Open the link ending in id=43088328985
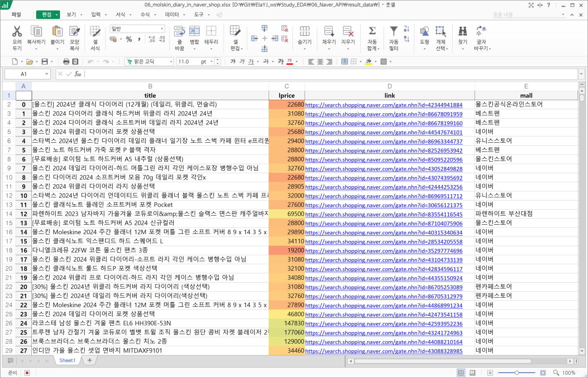This screenshot has height=378, width=588. pyautogui.click(x=384, y=351)
